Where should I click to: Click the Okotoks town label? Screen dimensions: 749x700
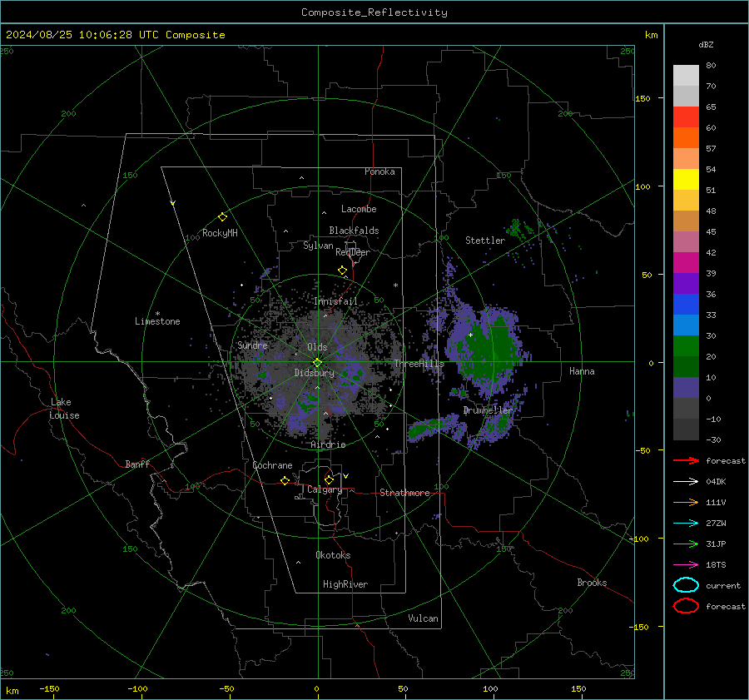tap(333, 555)
